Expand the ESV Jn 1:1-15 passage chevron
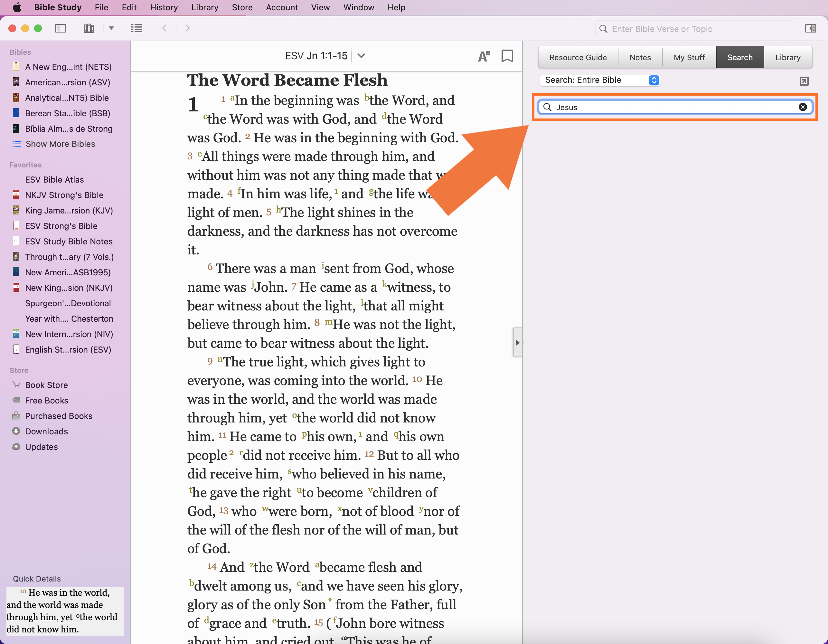828x644 pixels. click(x=361, y=56)
